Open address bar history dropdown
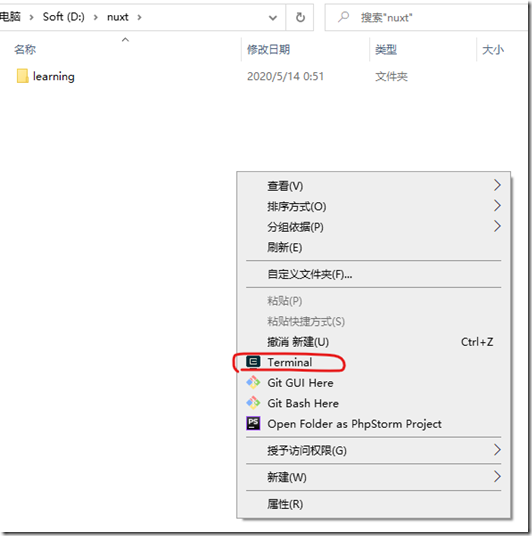Image resolution: width=532 pixels, height=536 pixels. [272, 17]
